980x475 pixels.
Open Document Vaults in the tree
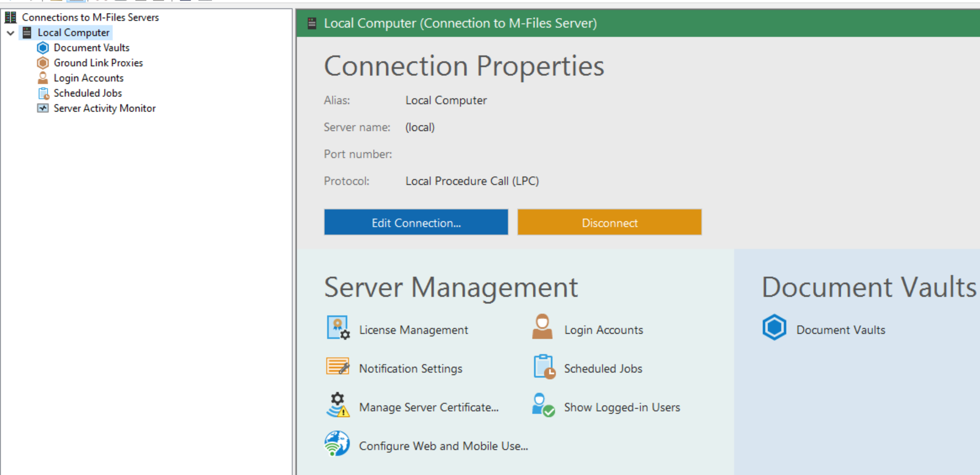[91, 48]
